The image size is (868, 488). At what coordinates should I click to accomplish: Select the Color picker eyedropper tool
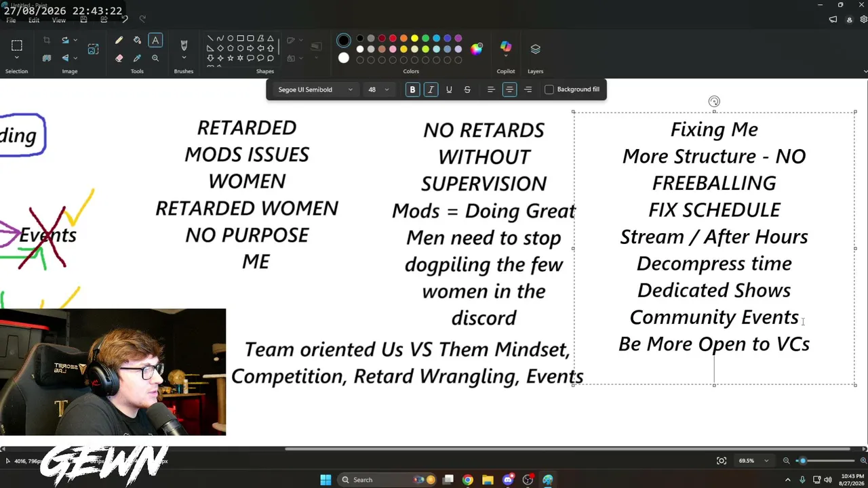pyautogui.click(x=137, y=58)
